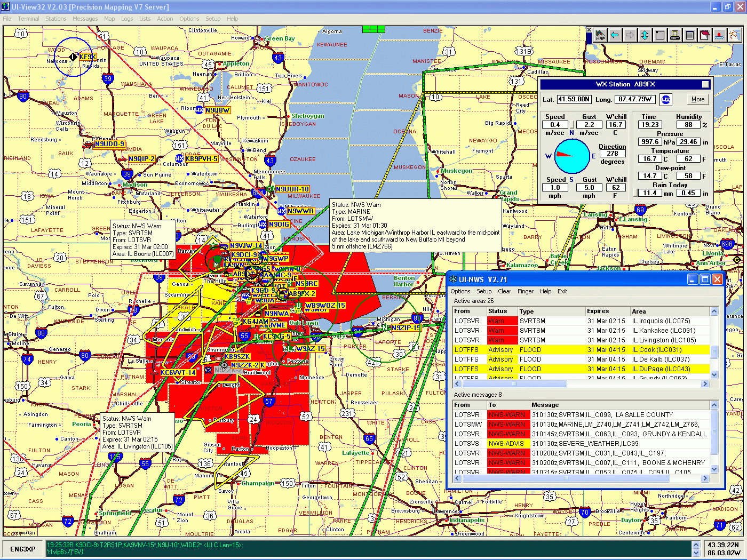Click the active areas list down scroll arrow
This screenshot has height=560, width=747.
(x=714, y=375)
